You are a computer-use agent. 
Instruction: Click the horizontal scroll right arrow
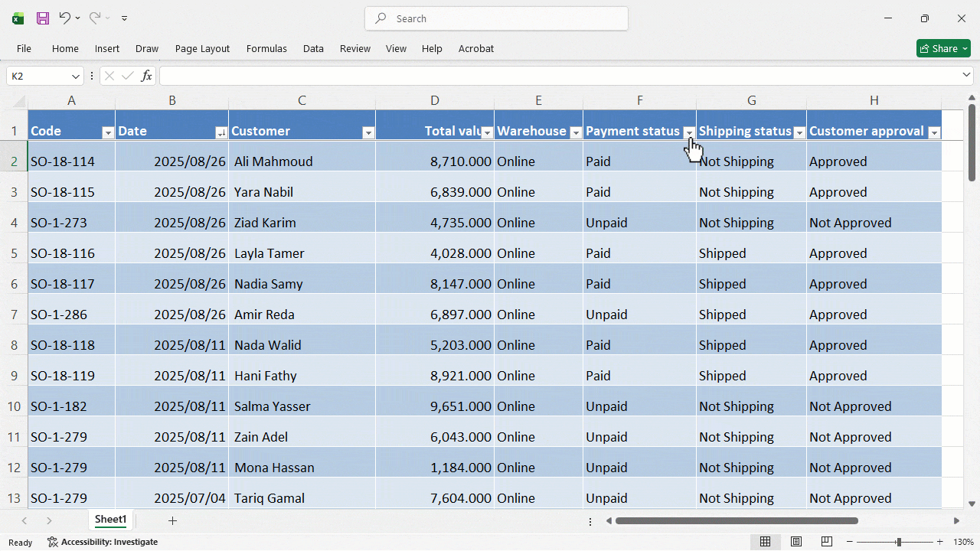coord(956,520)
